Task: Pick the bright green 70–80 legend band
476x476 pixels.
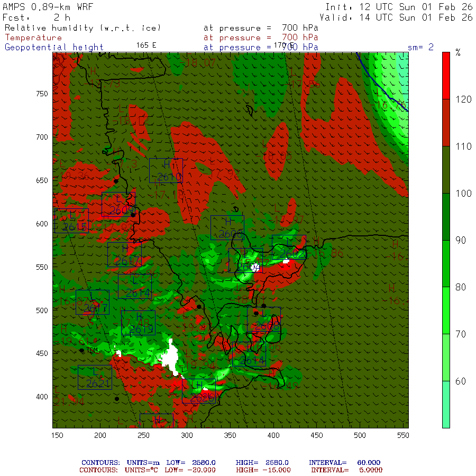Action: (446, 310)
